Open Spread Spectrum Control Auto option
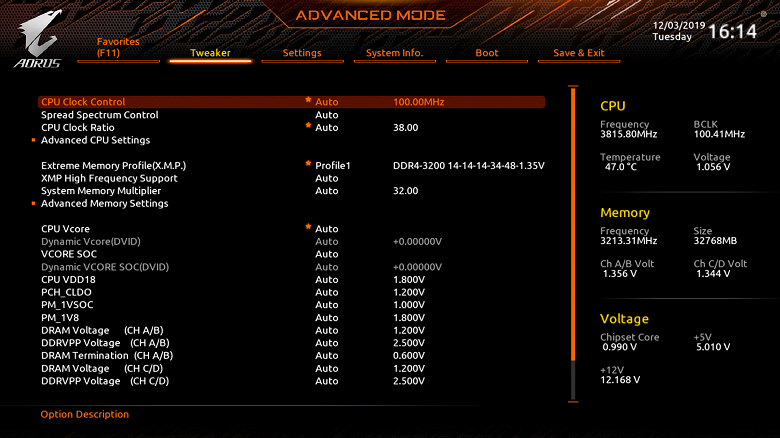Viewport: 780px width, 438px height. [327, 115]
